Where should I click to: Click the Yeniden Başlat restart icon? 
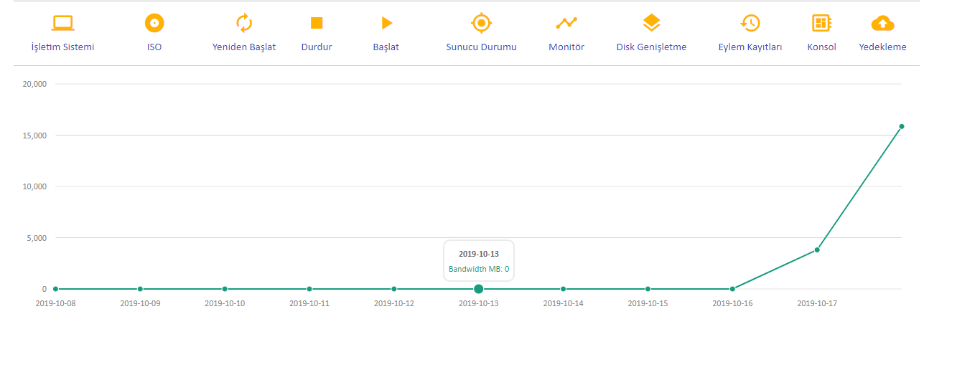[x=244, y=23]
